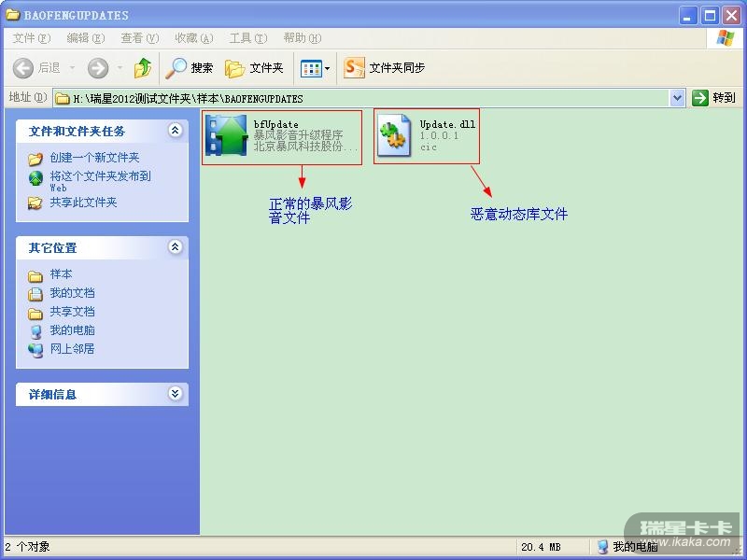Open the Edit (编辑) menu
Viewport: 747px width, 560px height.
coord(86,38)
